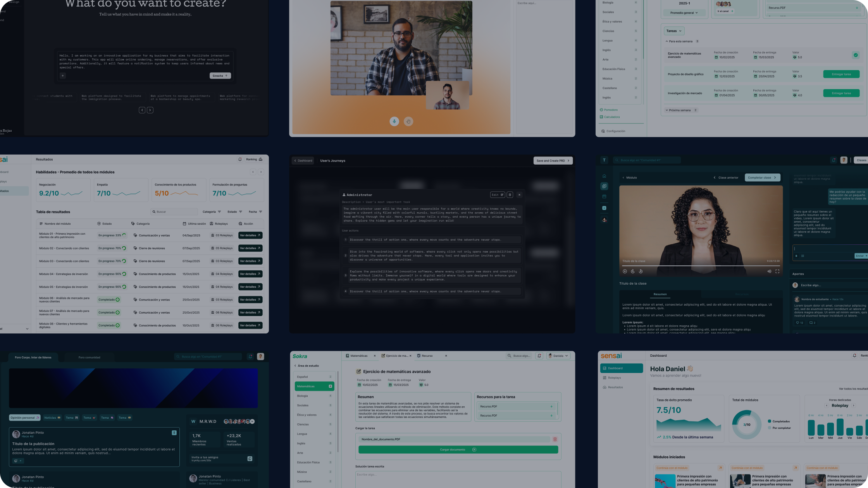
Task: Click the class video progress bar
Action: point(701,266)
